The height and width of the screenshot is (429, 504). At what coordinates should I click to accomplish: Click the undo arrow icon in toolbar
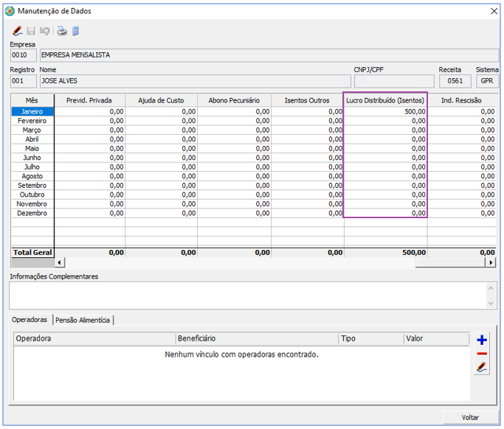coord(46,31)
